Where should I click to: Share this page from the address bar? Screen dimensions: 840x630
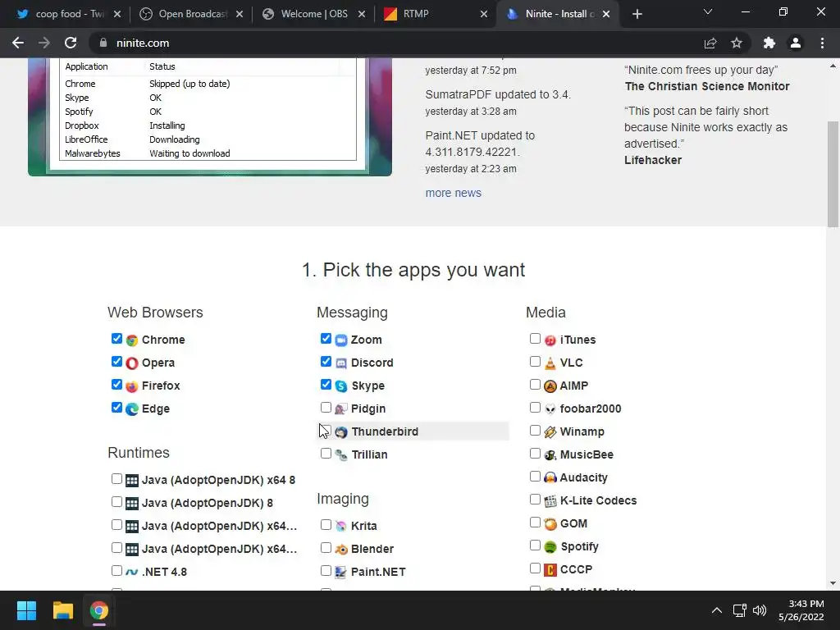710,43
